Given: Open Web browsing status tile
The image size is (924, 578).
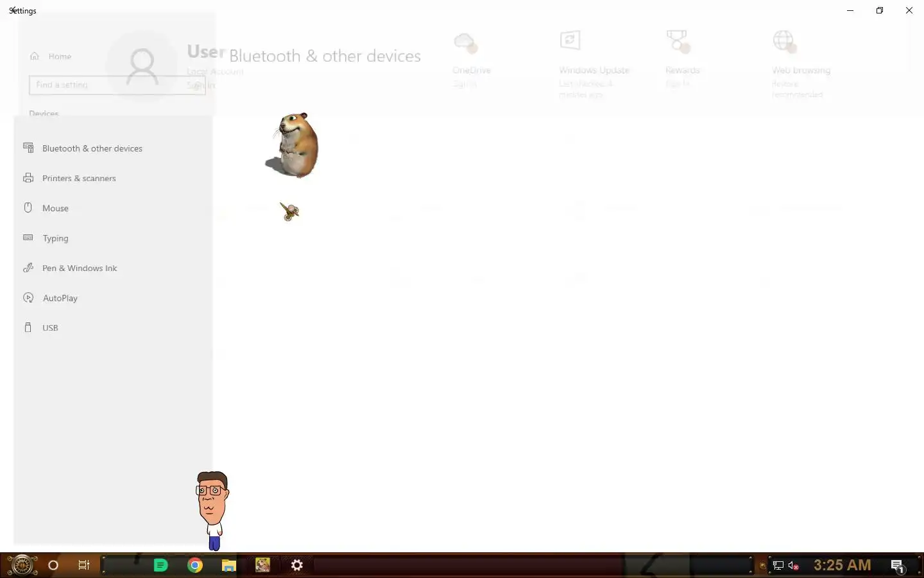Looking at the screenshot, I should 801,64.
